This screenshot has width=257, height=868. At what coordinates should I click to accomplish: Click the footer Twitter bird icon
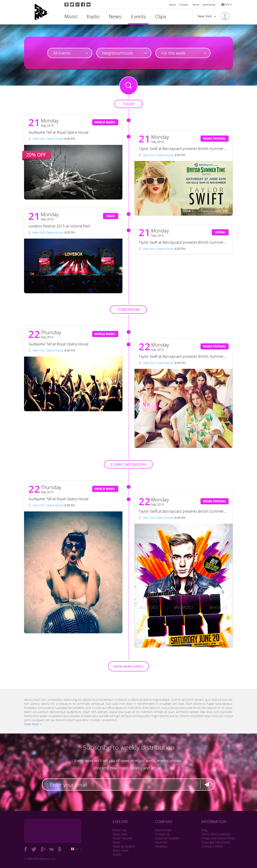click(34, 849)
